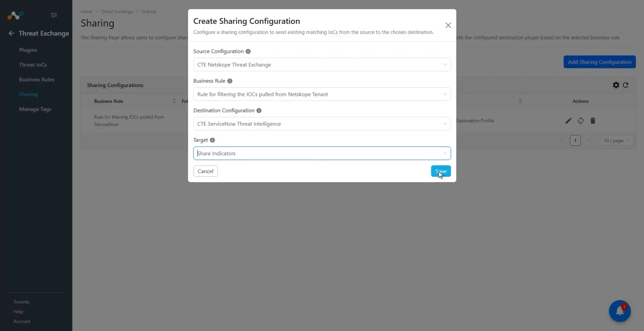The image size is (644, 331).
Task: Open table settings gear icon
Action: pos(616,85)
